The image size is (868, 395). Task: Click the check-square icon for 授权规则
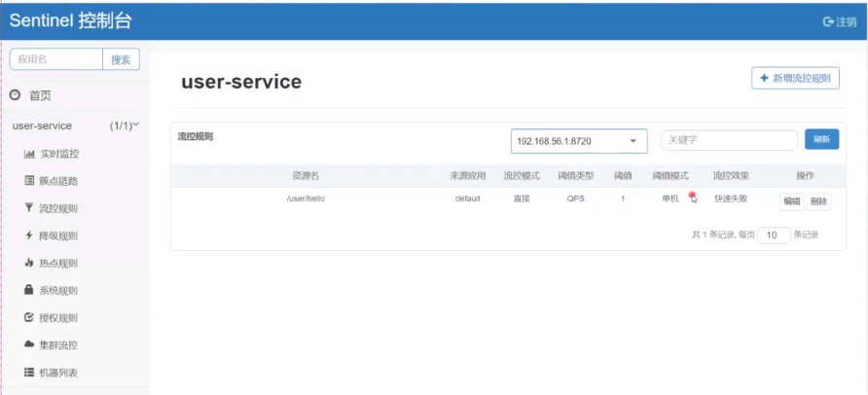(29, 317)
